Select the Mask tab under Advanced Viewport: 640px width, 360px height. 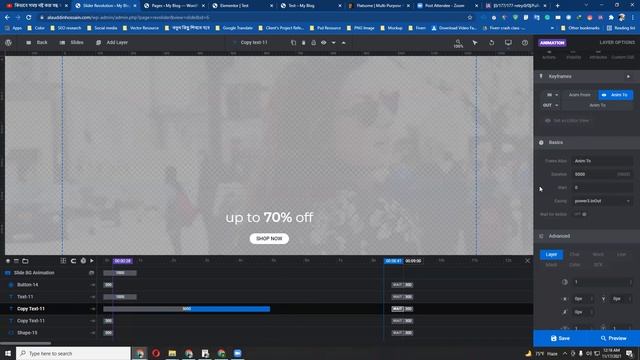[x=551, y=265]
